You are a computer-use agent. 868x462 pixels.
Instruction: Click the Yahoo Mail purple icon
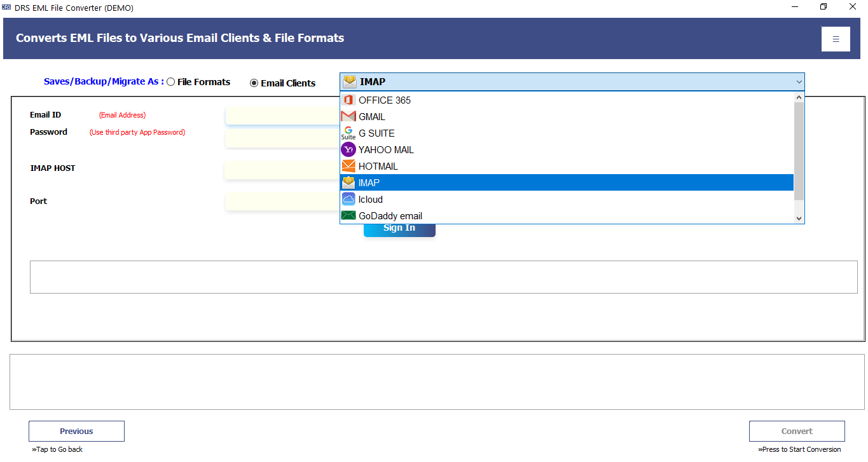[x=348, y=149]
